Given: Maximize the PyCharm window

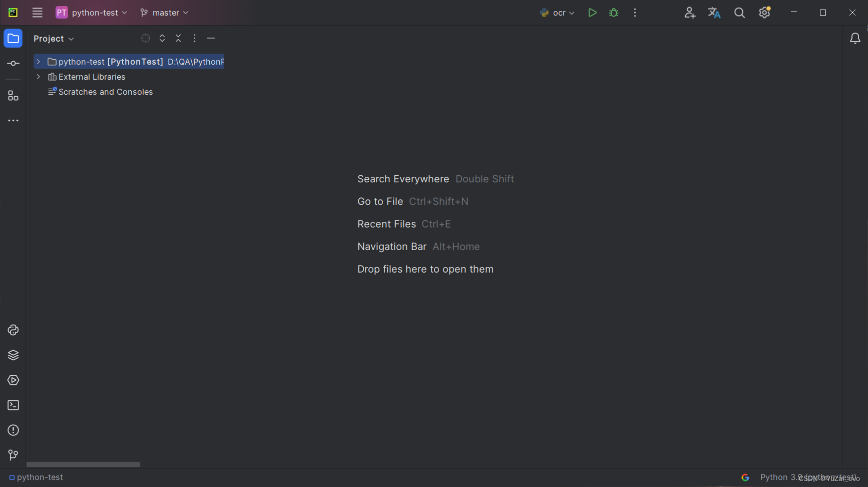Looking at the screenshot, I should (x=823, y=13).
